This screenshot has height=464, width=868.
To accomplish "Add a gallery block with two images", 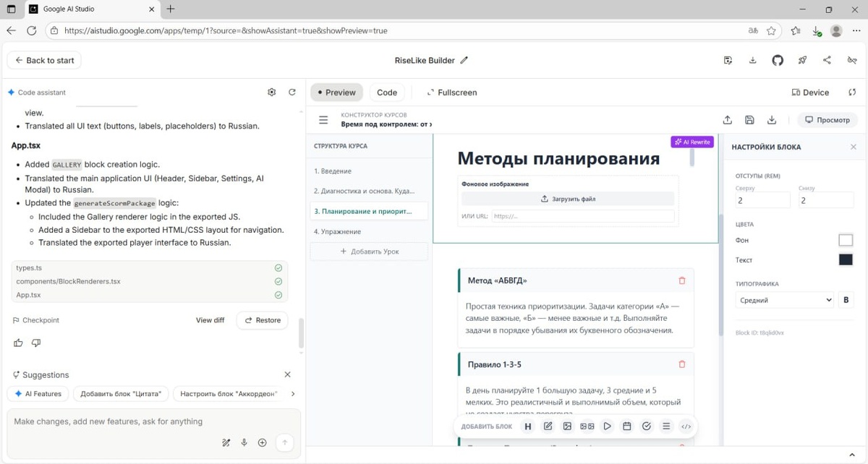I will point(587,426).
